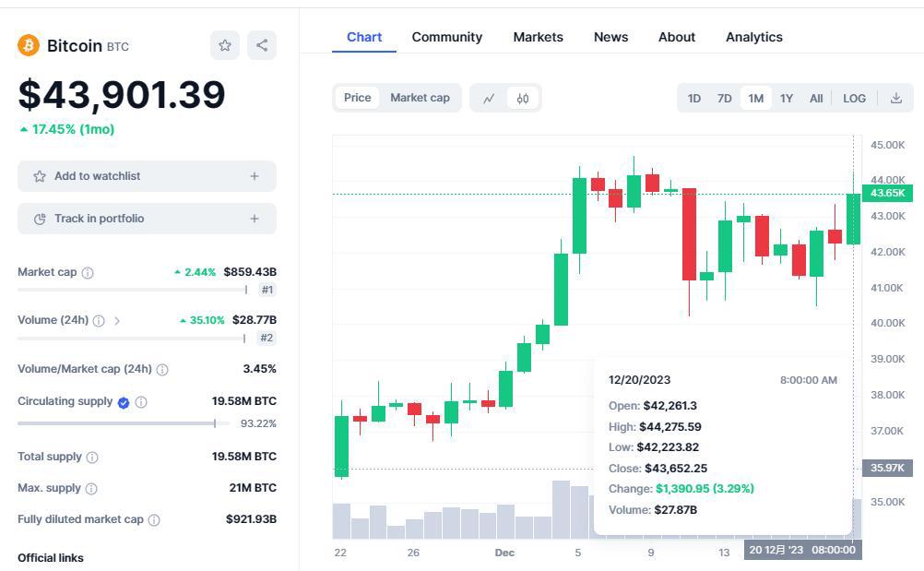
Task: Expand Volume (24h) chevron arrow
Action: click(x=117, y=321)
